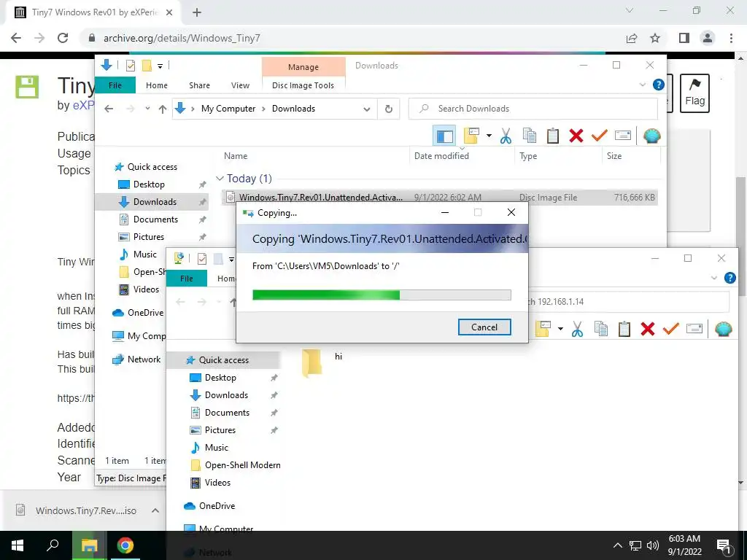Open Chrome side panel icon
The height and width of the screenshot is (560, 747).
pyautogui.click(x=684, y=38)
